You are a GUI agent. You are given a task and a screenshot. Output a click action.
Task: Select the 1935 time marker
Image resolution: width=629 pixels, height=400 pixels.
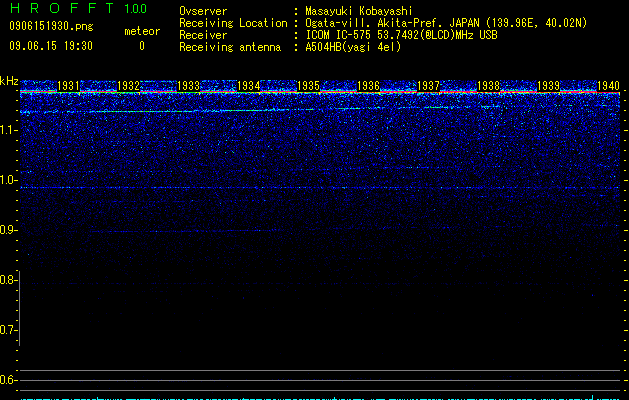(308, 86)
